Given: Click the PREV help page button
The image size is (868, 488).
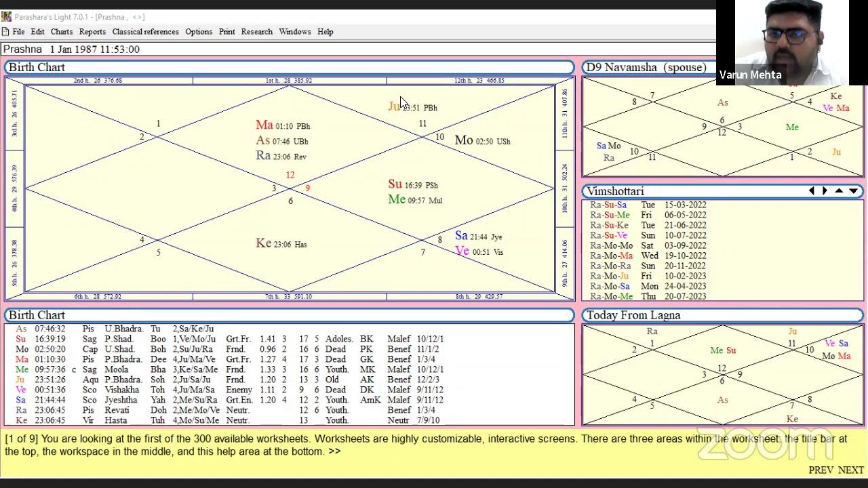Looking at the screenshot, I should pyautogui.click(x=821, y=470).
